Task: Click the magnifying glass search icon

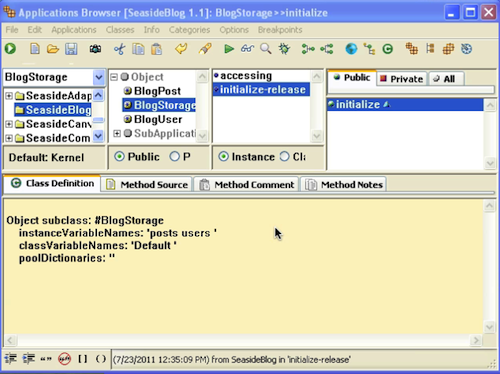Action: pos(266,49)
